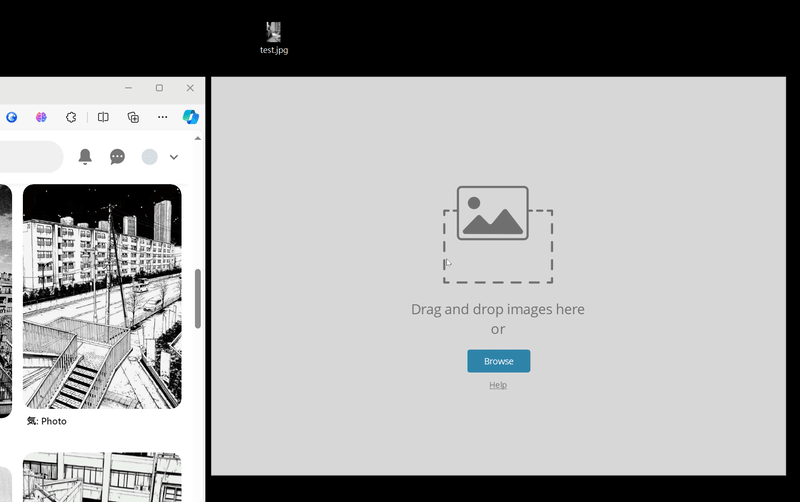The image size is (800, 502).
Task: Open the Extensions puzzle icon
Action: pos(71,117)
